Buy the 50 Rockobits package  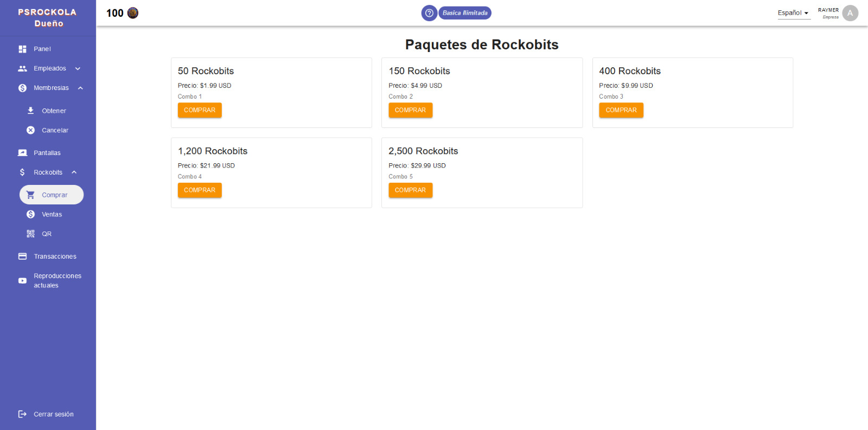tap(200, 110)
